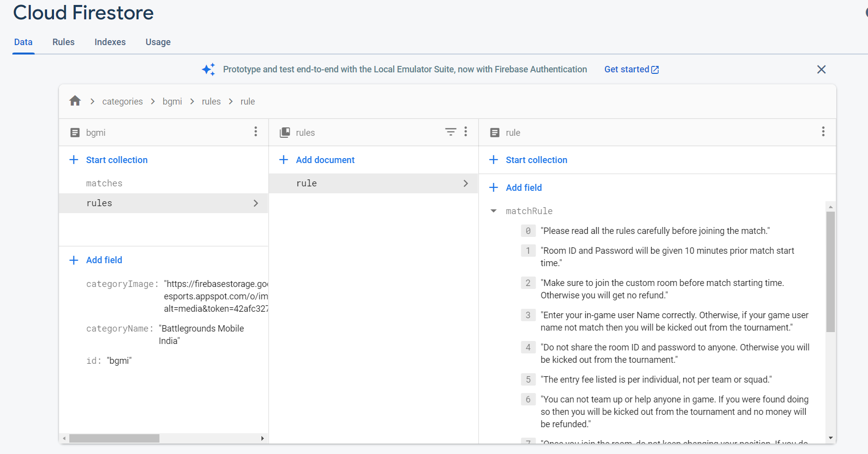868x454 pixels.
Task: Click matchRule item 0 text
Action: click(x=655, y=231)
